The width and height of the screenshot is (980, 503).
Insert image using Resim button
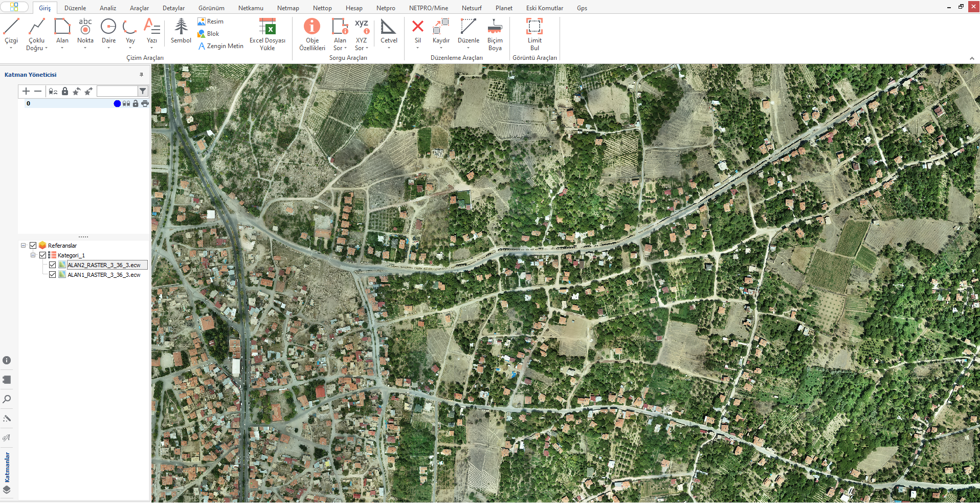pos(211,21)
